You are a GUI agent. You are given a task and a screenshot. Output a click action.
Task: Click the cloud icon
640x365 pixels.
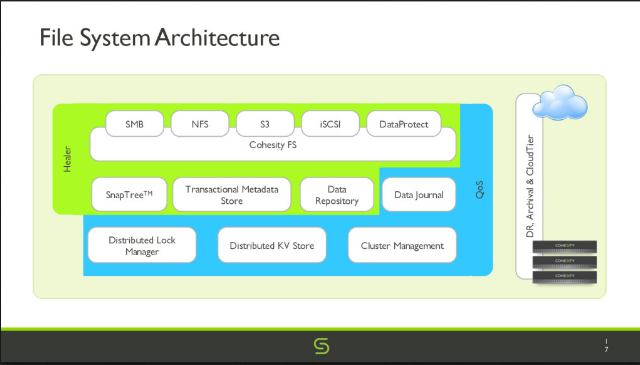[x=560, y=102]
